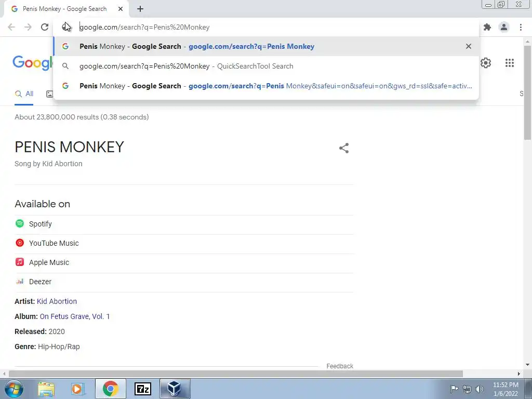
Task: Click the Apple Music logo icon
Action: coord(20,262)
